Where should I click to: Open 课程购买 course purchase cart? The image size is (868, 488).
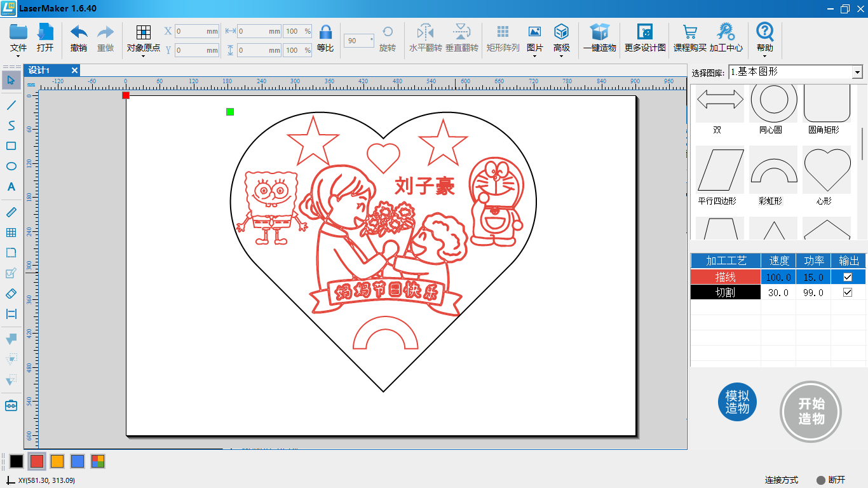tap(690, 32)
